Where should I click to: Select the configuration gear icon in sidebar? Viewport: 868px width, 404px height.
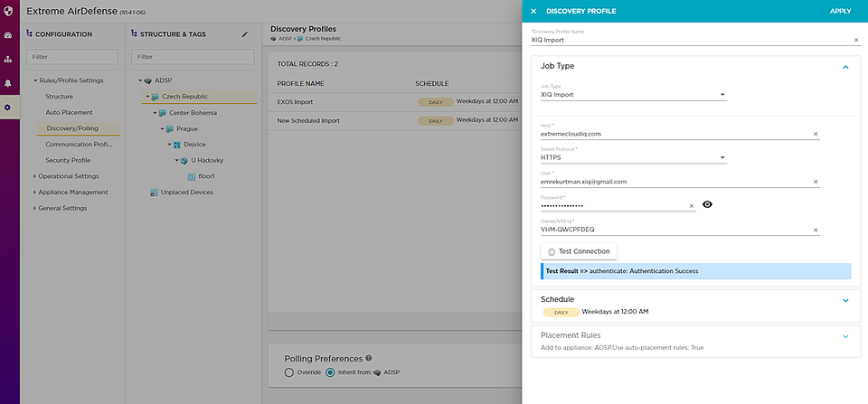point(8,108)
